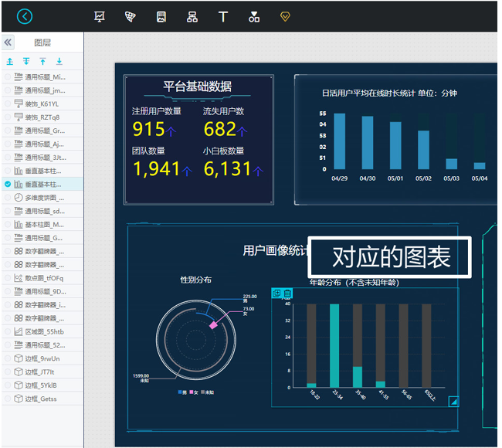Click the back arrow button

click(25, 16)
